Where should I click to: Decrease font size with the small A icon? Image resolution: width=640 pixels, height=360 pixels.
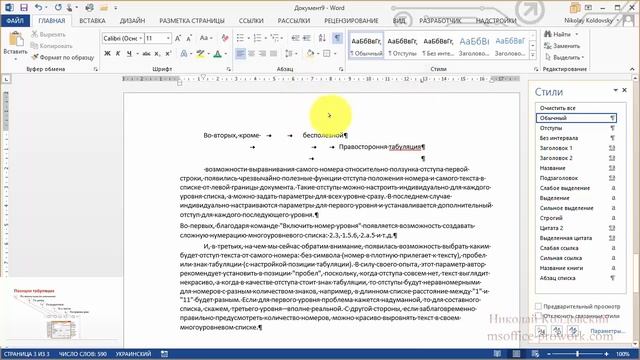point(189,38)
